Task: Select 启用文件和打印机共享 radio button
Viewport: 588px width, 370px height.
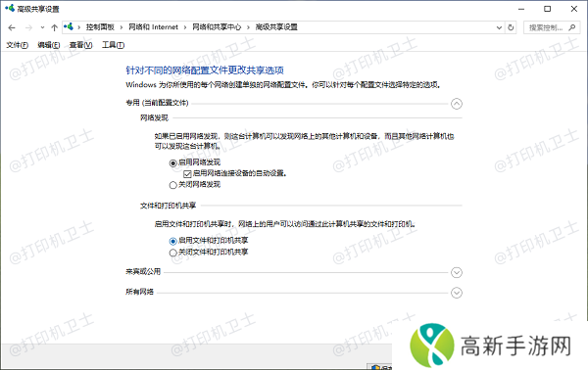Action: 172,241
